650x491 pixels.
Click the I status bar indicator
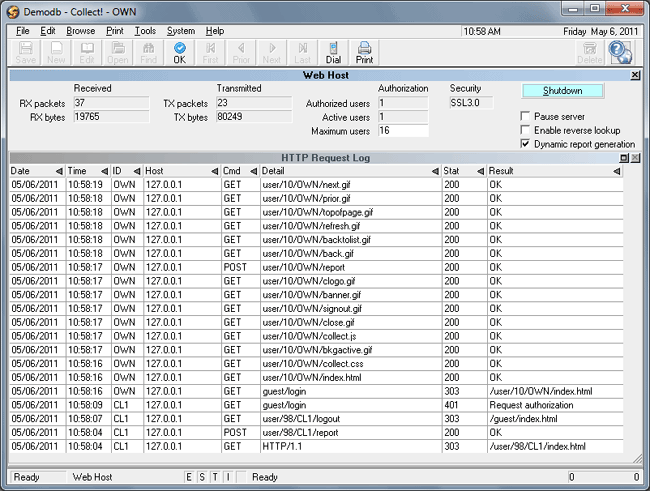coord(228,477)
